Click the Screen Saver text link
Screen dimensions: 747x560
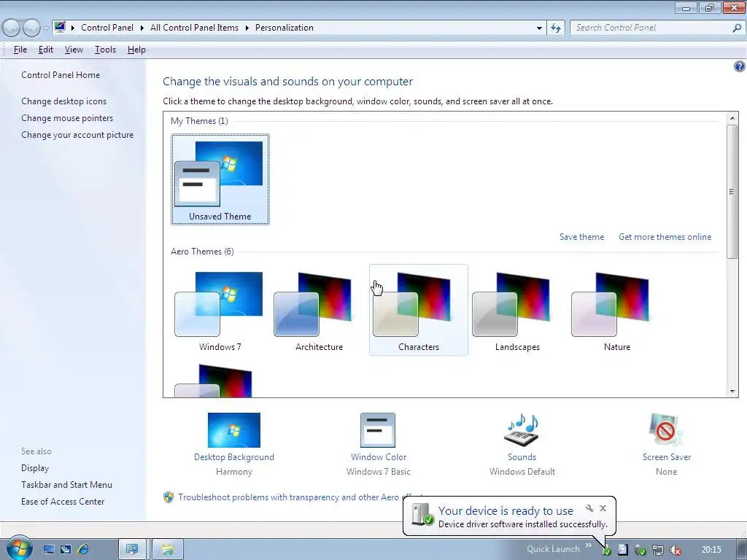pos(667,457)
